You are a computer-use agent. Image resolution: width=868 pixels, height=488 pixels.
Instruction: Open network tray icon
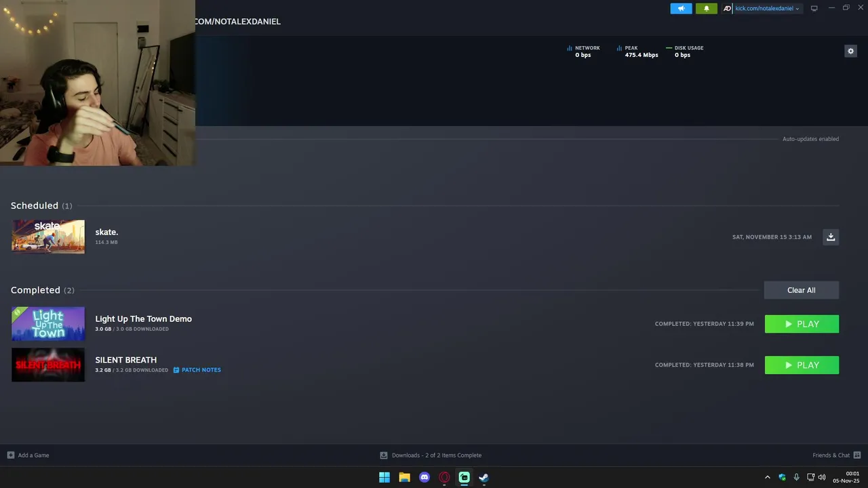810,477
